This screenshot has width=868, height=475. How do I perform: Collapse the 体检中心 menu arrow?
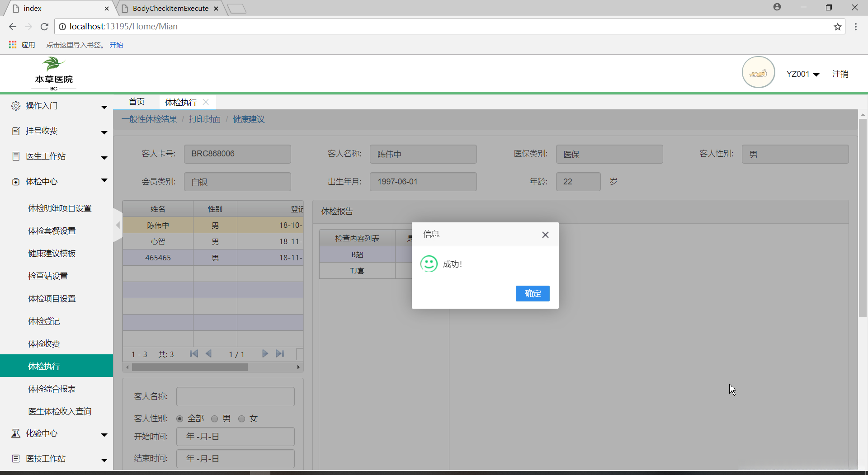tap(104, 180)
